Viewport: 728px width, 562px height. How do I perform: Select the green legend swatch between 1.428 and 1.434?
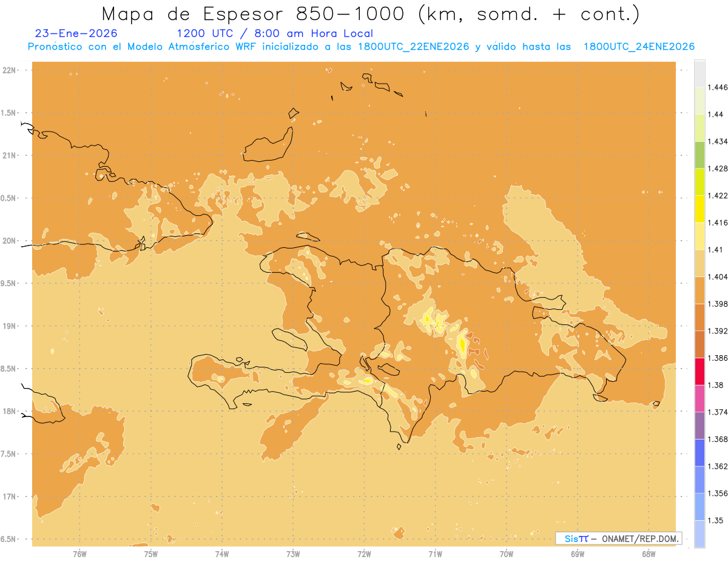click(699, 155)
